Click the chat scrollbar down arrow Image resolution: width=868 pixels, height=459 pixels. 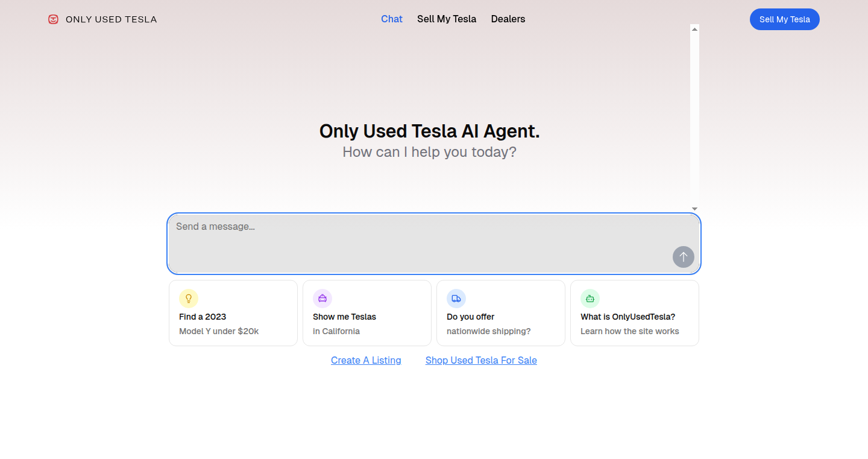tap(694, 209)
